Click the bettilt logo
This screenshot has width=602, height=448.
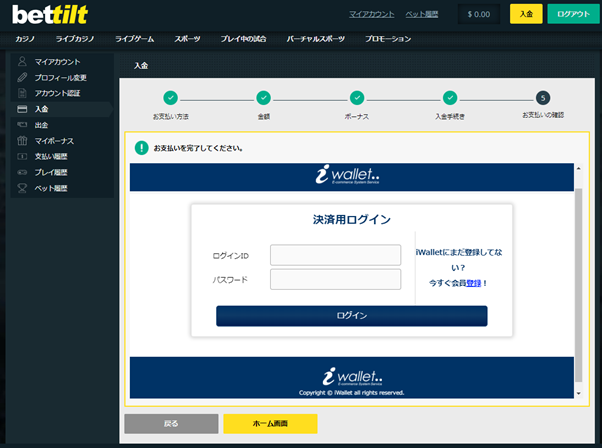click(50, 15)
